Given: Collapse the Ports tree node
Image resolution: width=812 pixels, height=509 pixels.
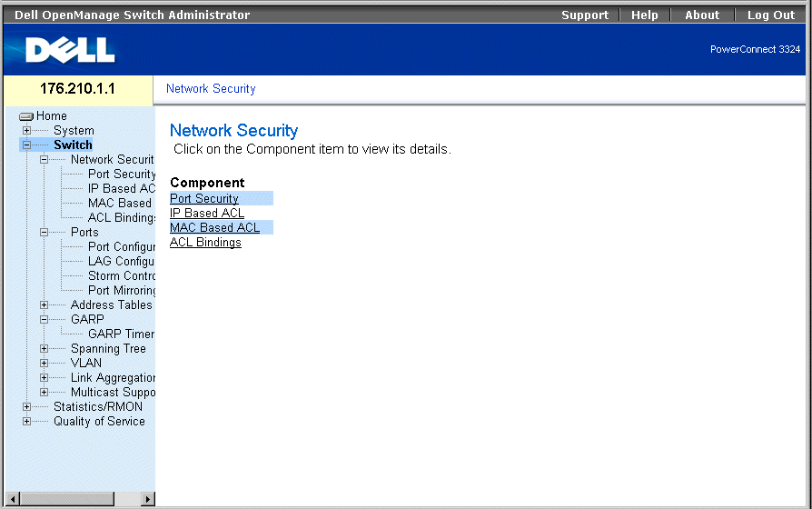Looking at the screenshot, I should pyautogui.click(x=44, y=232).
